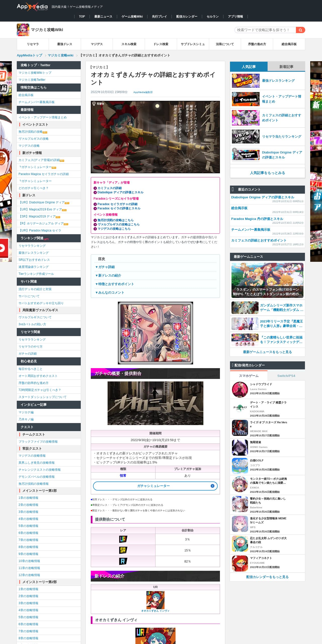The height and width of the screenshot is (644, 322).
Task: Switch to the 人気記事 tab
Action: click(x=249, y=67)
